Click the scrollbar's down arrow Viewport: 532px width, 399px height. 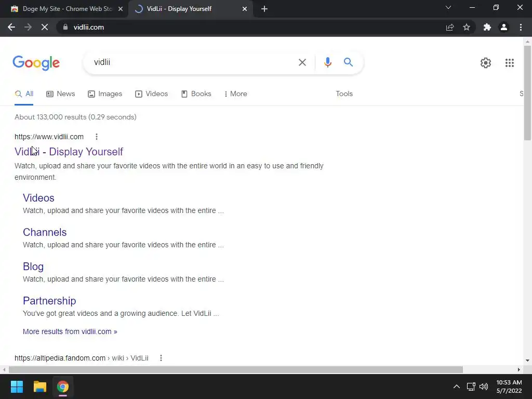(527, 361)
